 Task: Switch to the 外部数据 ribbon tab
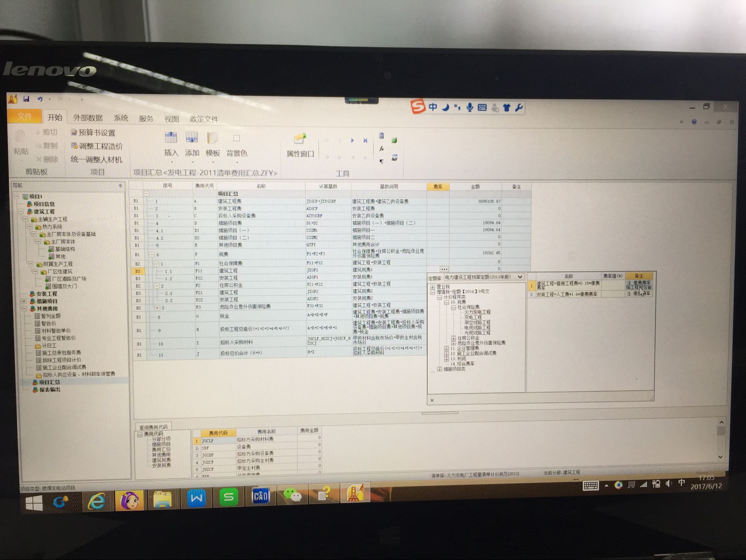88,118
